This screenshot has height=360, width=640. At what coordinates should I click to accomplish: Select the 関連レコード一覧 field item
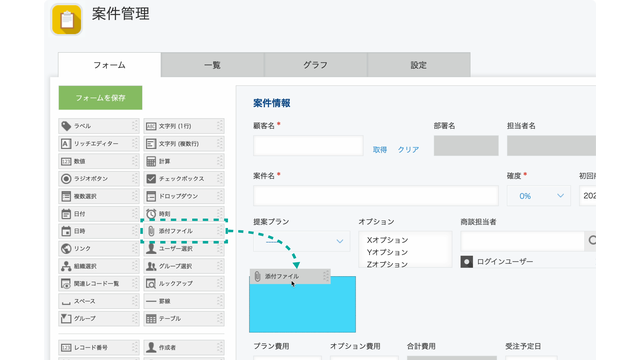pos(99,283)
